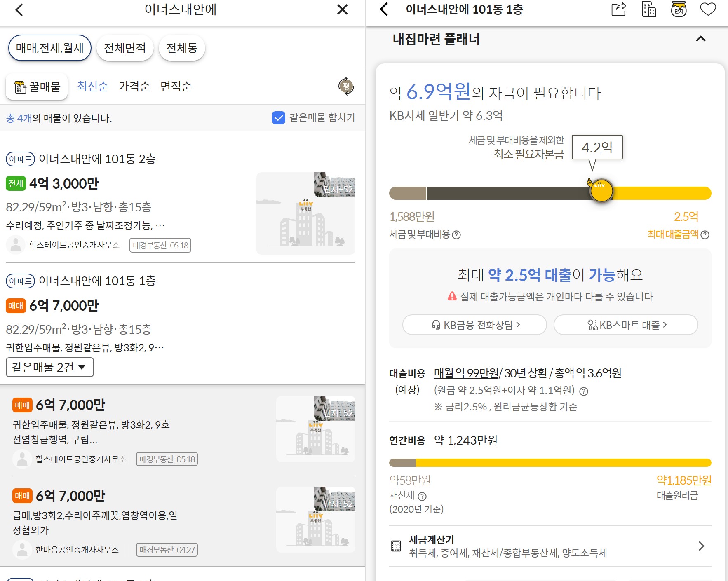Click 급매,방3화2 listing description
This screenshot has width=728, height=581.
click(x=95, y=522)
